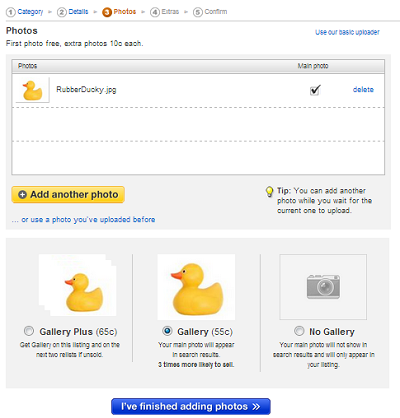
Task: Go to the Category step tab
Action: [30, 12]
